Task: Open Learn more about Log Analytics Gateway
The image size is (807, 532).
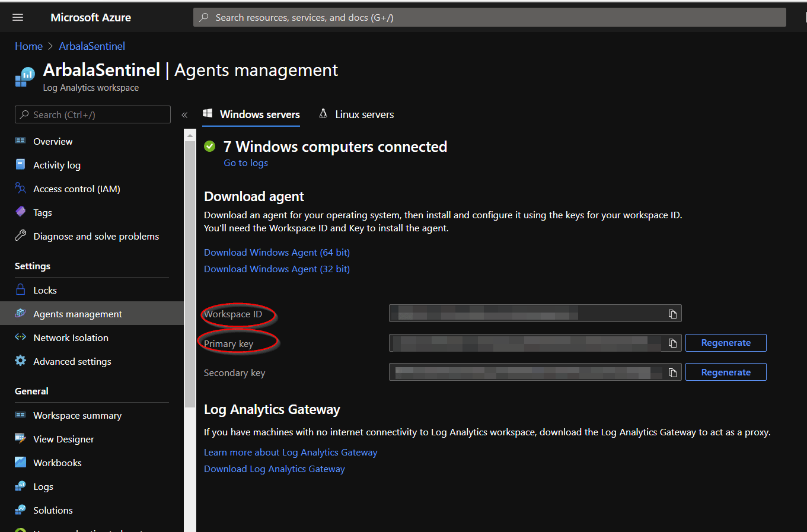Action: coord(291,452)
